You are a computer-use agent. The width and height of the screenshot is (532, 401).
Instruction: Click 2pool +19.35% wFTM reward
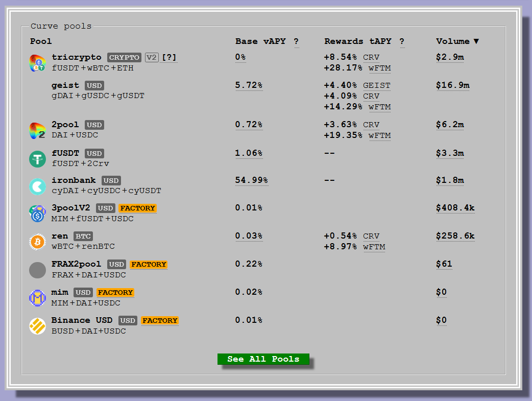pos(357,135)
